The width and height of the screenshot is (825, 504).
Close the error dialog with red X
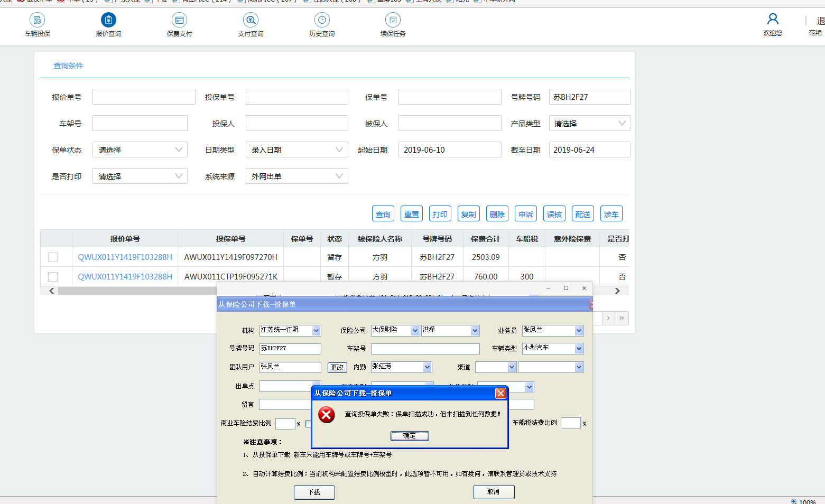pos(500,393)
